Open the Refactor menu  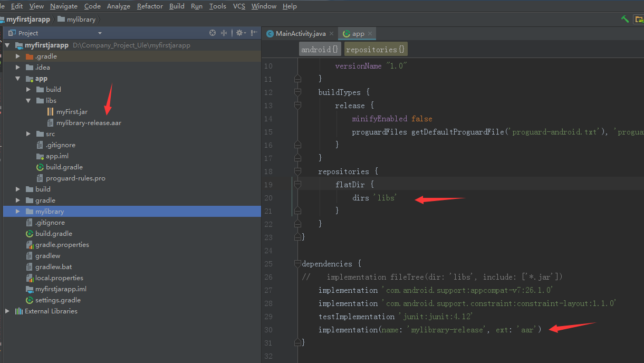tap(150, 6)
